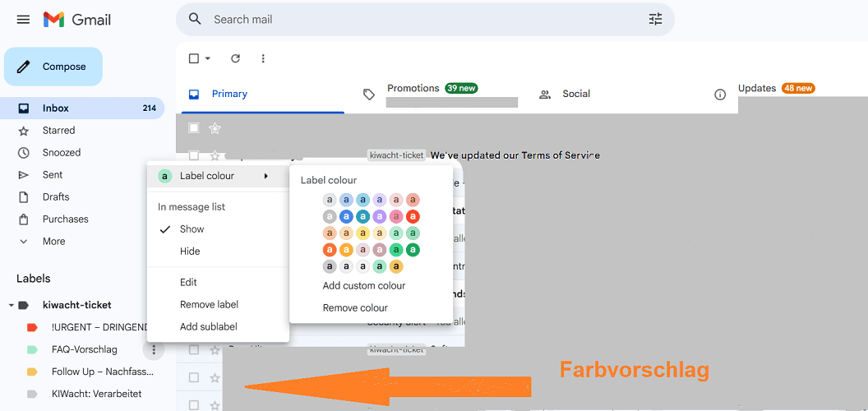Click into the Search mail field
This screenshot has height=411, width=868.
pos(411,19)
